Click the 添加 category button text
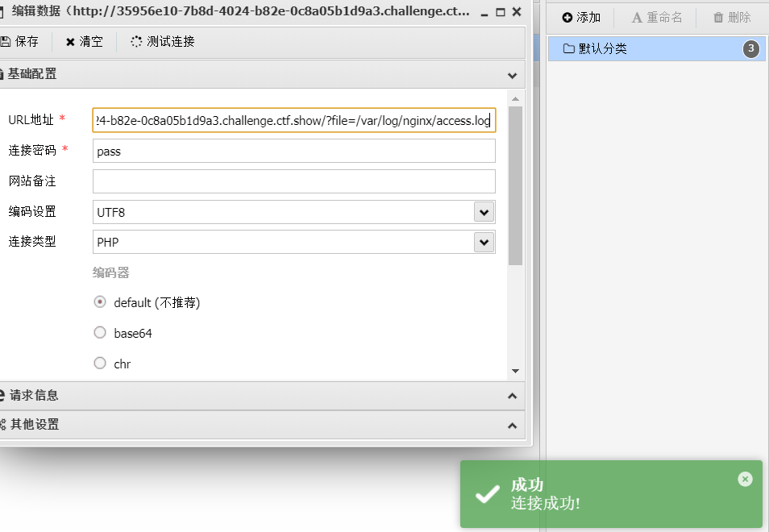This screenshot has width=769, height=532. pos(588,18)
